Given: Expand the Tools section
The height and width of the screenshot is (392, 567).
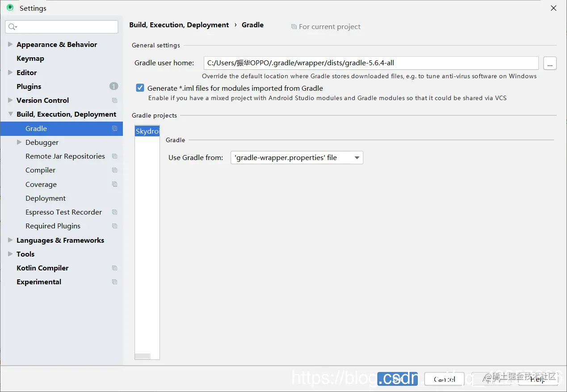Looking at the screenshot, I should click(x=10, y=254).
